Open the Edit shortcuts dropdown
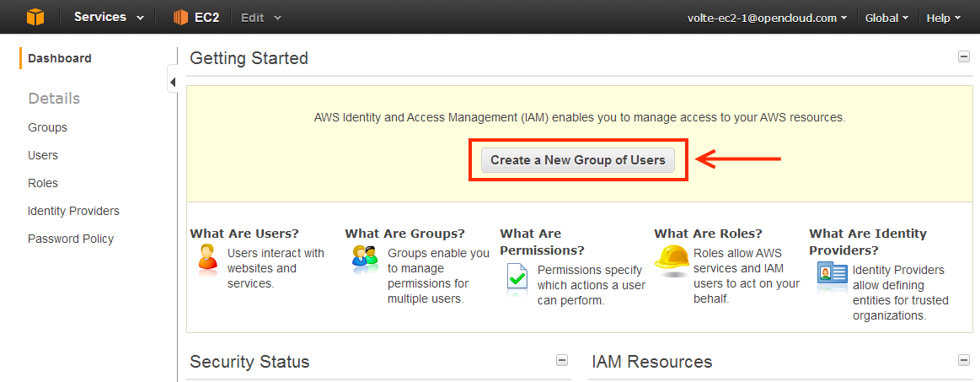 pyautogui.click(x=261, y=17)
